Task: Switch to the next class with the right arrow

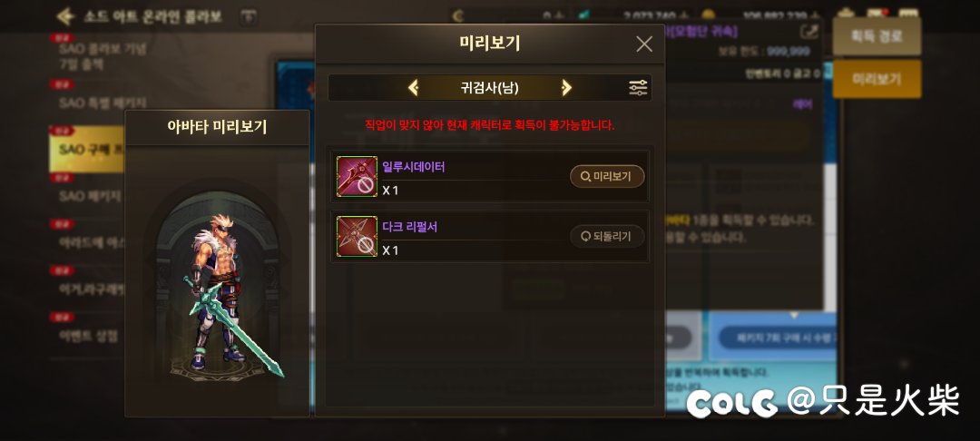Action: (x=566, y=88)
